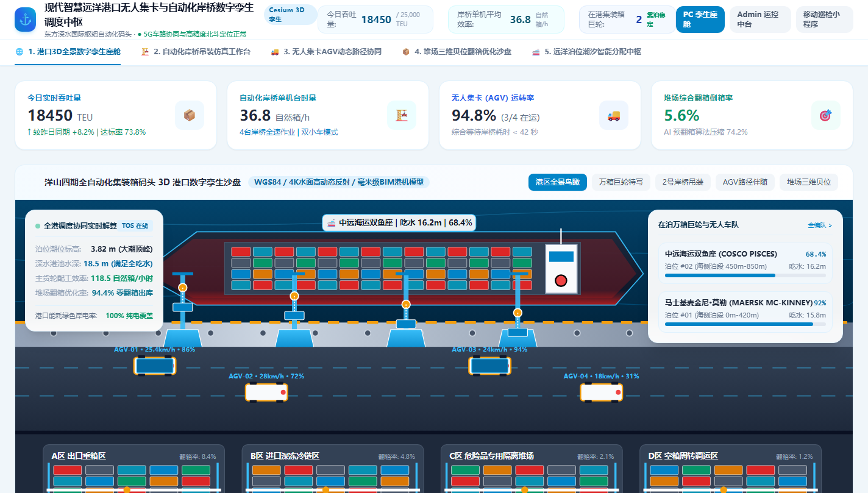Click the ship icon on tab 5
The height and width of the screenshot is (493, 868).
[536, 52]
